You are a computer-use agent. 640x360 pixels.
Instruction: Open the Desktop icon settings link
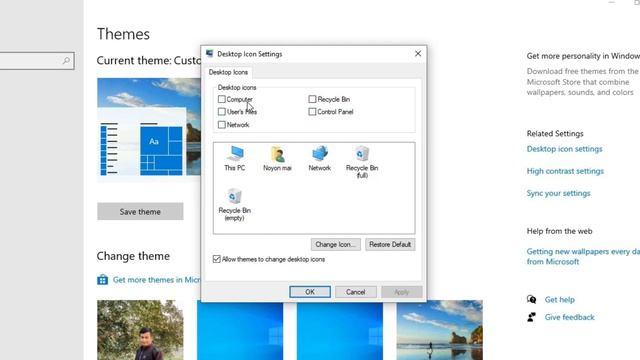click(x=564, y=149)
